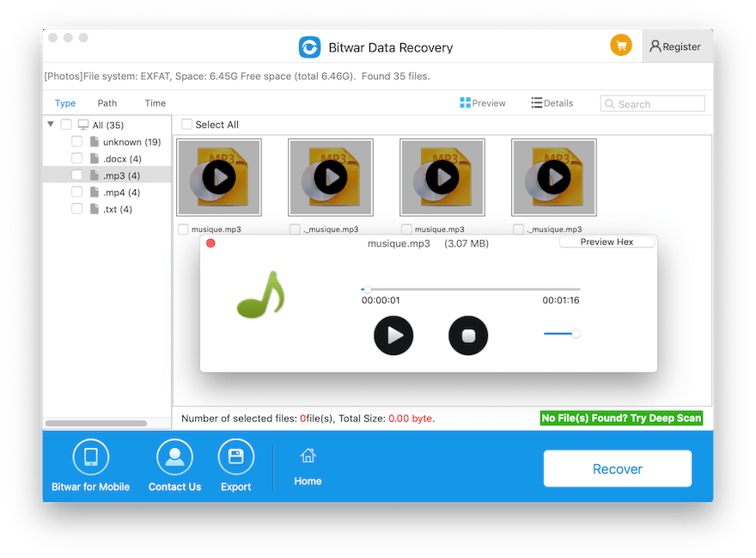Click the file icon beside .mp4 (4)
The height and width of the screenshot is (558, 756).
(x=94, y=192)
